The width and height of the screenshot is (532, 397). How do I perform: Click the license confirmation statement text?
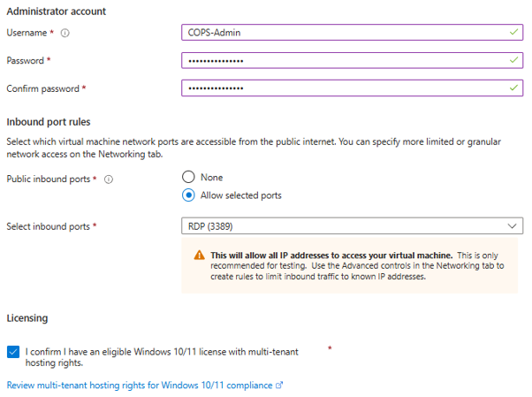pyautogui.click(x=162, y=357)
